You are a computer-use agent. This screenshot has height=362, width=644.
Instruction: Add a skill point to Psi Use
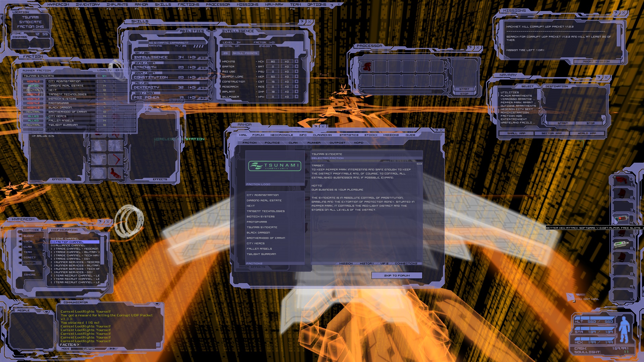click(x=296, y=71)
